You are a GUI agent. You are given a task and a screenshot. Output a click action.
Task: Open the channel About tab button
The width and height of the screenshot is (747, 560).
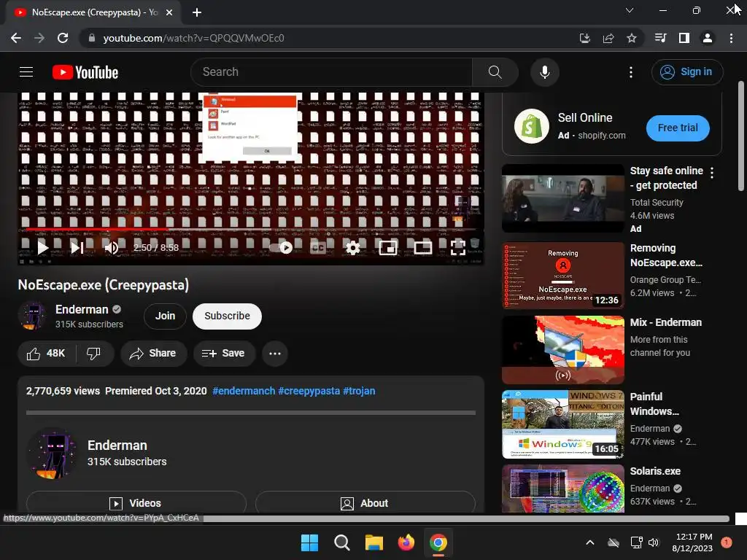tap(365, 503)
